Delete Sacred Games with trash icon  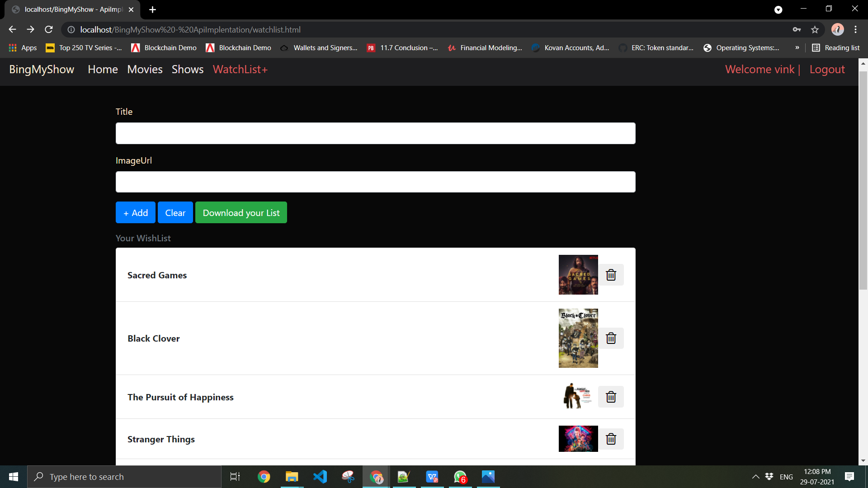(611, 275)
